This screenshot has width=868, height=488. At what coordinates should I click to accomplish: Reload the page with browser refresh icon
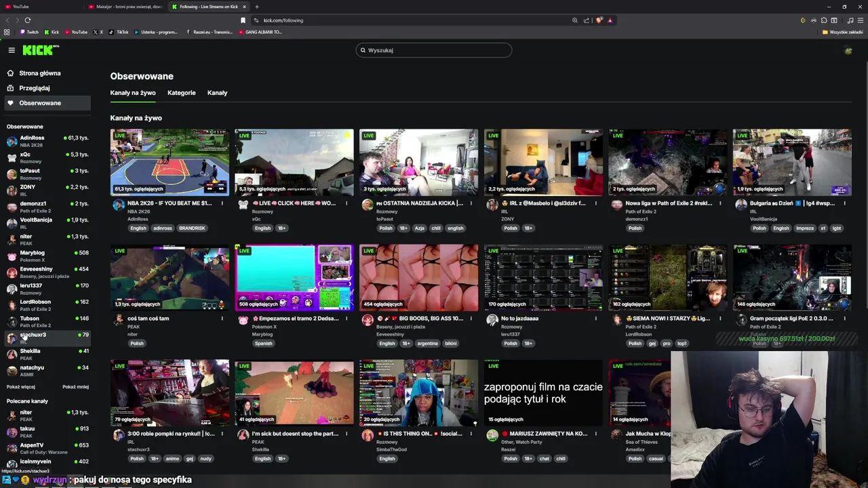28,20
